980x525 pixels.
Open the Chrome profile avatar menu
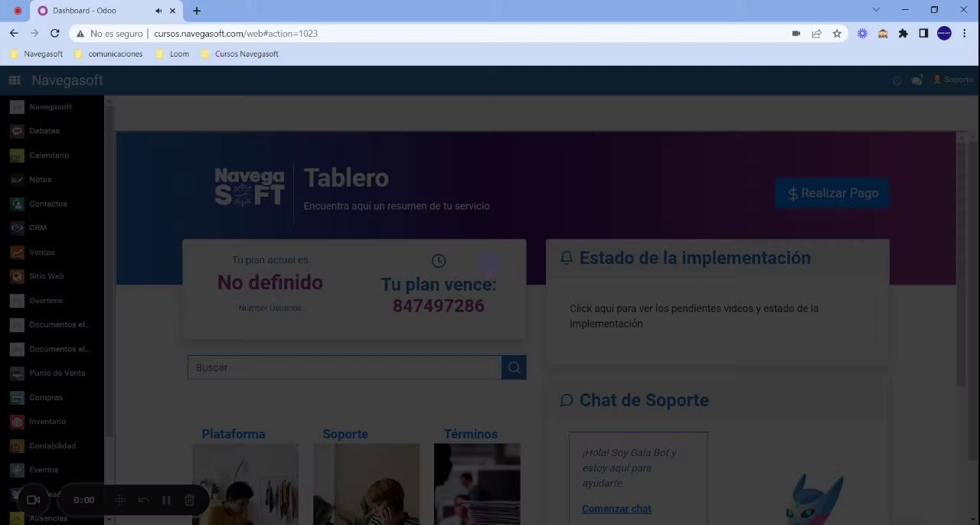[944, 34]
